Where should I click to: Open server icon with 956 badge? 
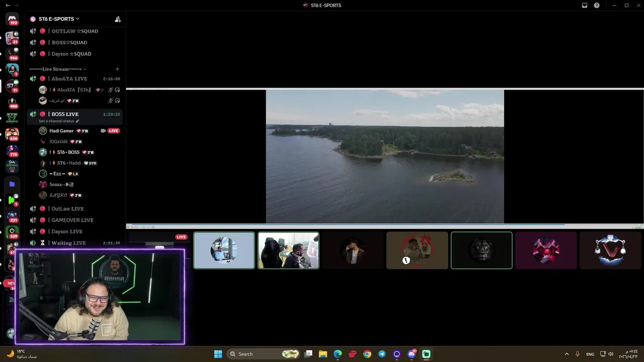(x=13, y=54)
